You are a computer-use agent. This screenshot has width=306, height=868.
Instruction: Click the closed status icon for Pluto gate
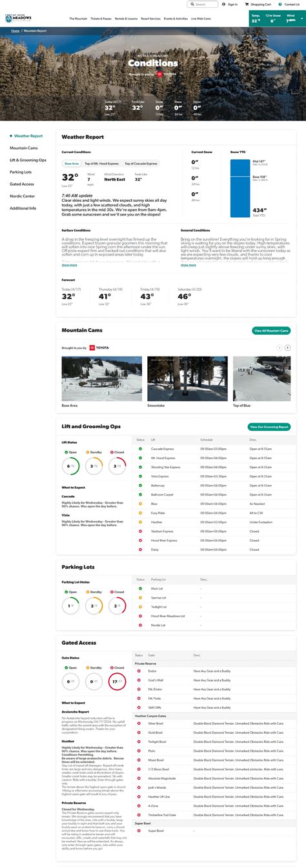(x=139, y=751)
